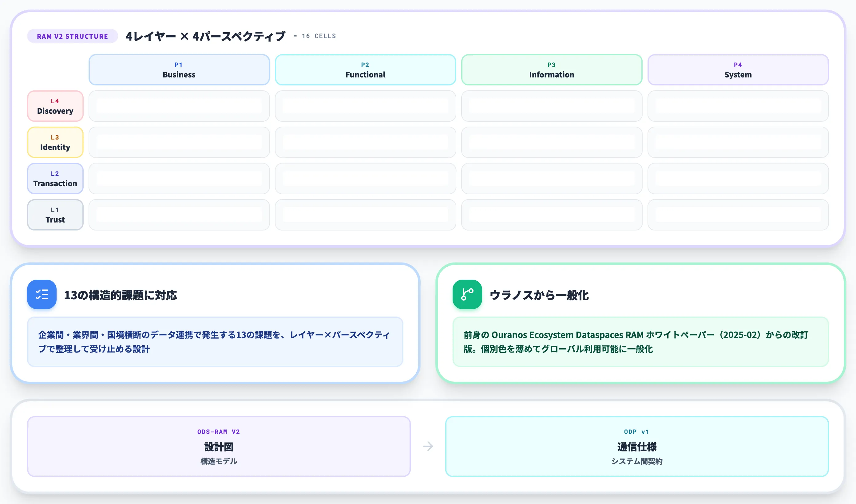Viewport: 856px width, 504px height.
Task: Click the Discovery row Business cell
Action: (179, 106)
